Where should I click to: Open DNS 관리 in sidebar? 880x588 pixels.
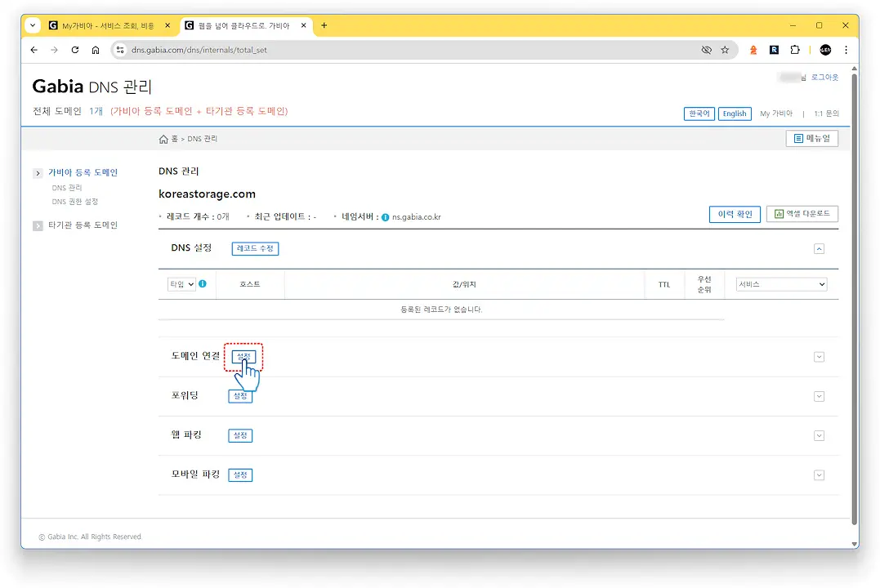(67, 188)
